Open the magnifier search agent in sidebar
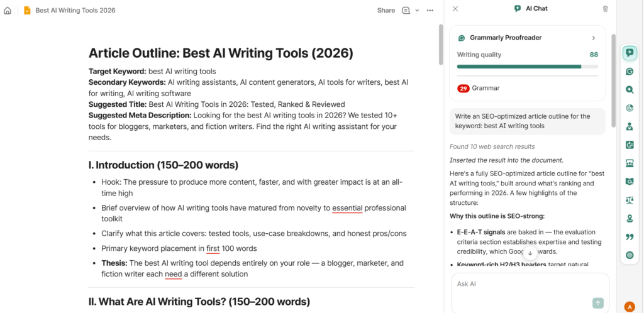 pos(630,90)
